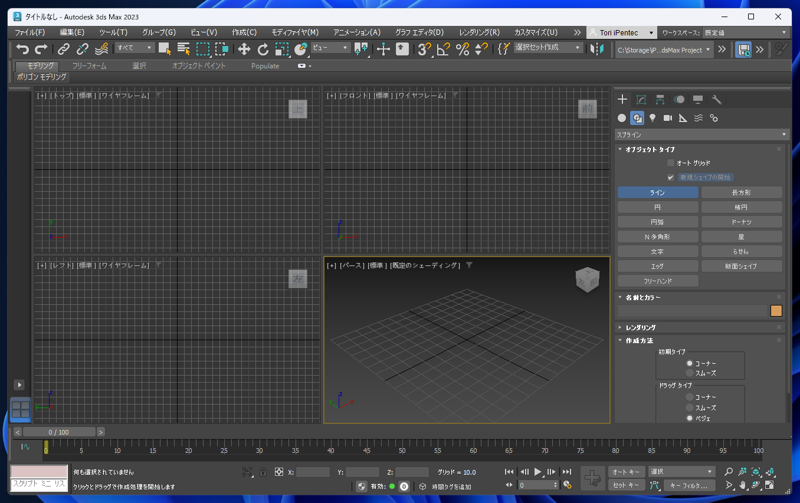Click the Select and Place icon
Image resolution: width=800 pixels, height=503 pixels.
301,49
